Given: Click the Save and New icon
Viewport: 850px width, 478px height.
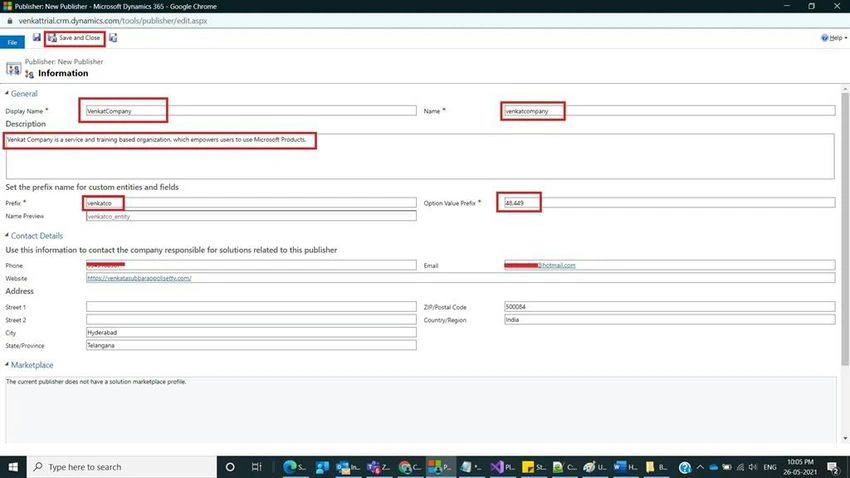Looking at the screenshot, I should 113,38.
